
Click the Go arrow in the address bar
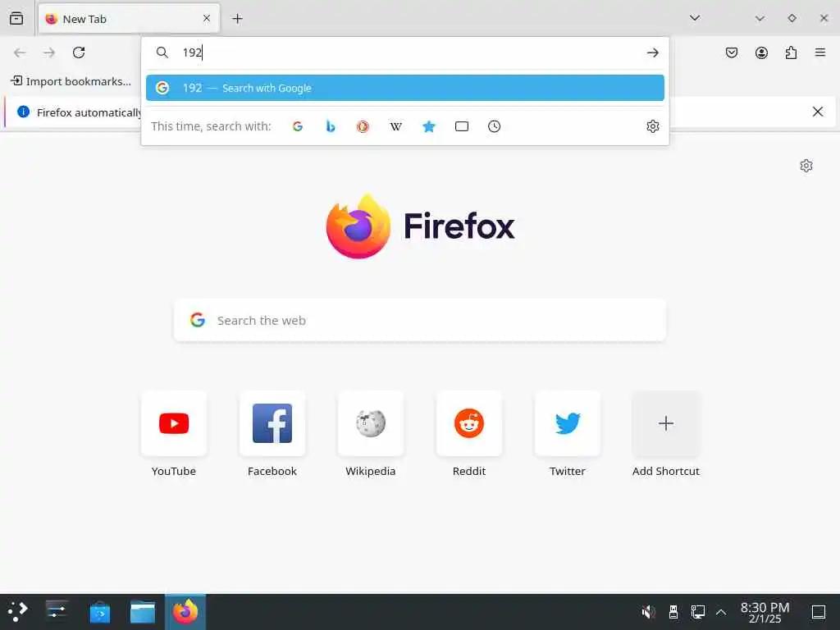click(x=652, y=52)
